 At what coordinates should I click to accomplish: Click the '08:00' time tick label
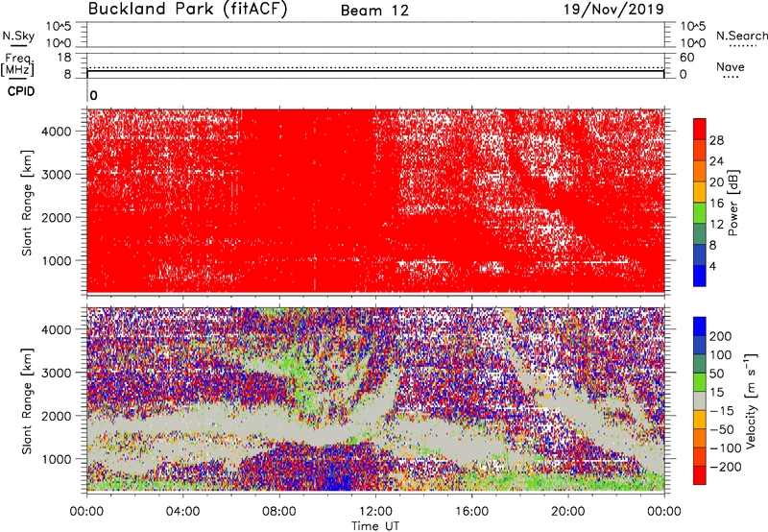point(279,512)
